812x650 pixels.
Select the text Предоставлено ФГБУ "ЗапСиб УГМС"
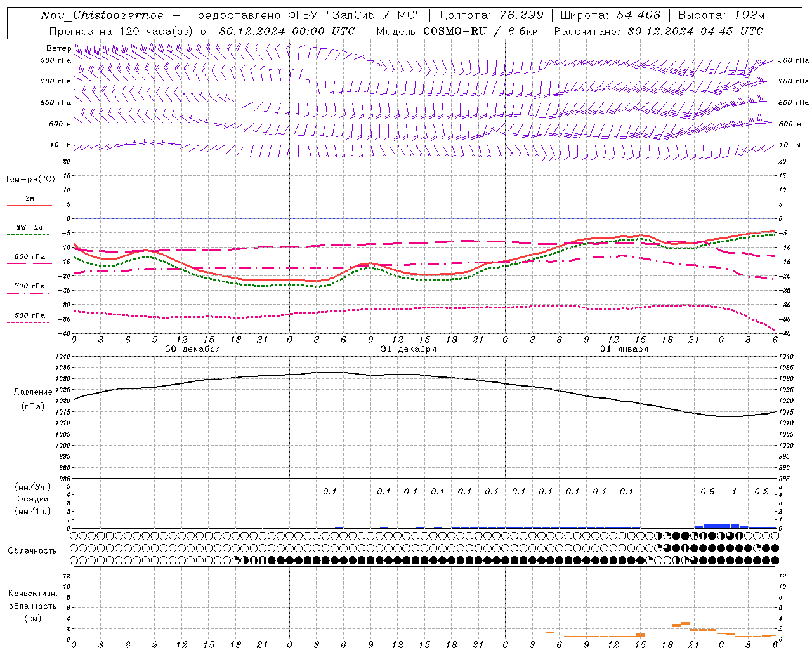(x=305, y=15)
